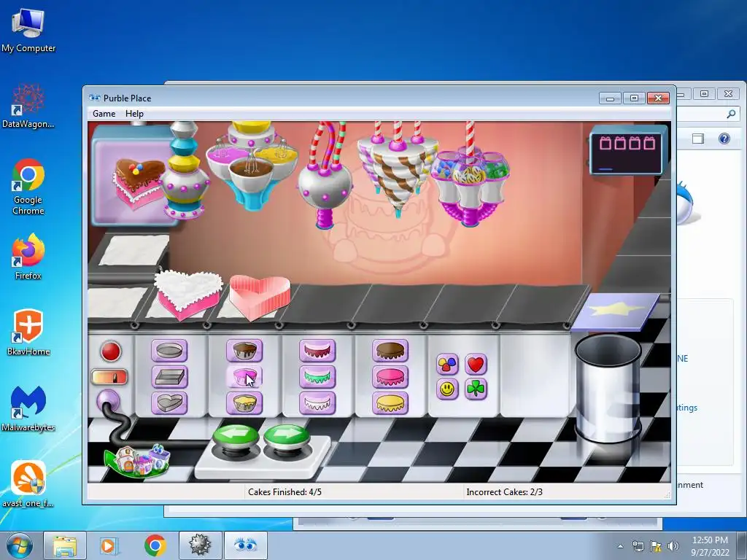This screenshot has width=747, height=560.
Task: Apply the green filling icing button
Action: [317, 377]
